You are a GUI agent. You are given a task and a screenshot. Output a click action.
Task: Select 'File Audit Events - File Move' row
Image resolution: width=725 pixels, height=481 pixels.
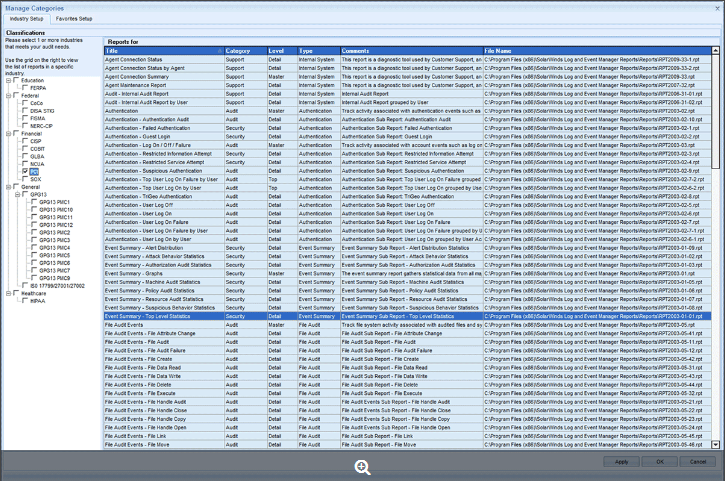407,444
